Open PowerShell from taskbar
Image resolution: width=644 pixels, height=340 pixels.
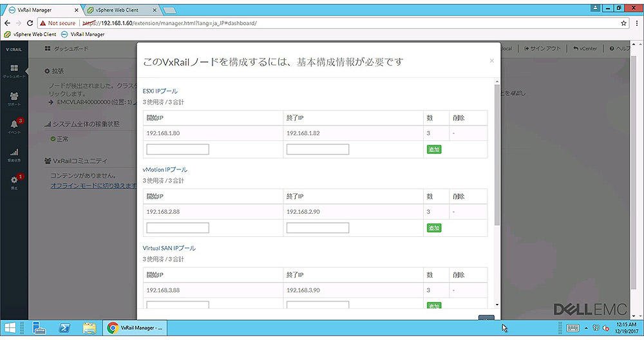(64, 328)
